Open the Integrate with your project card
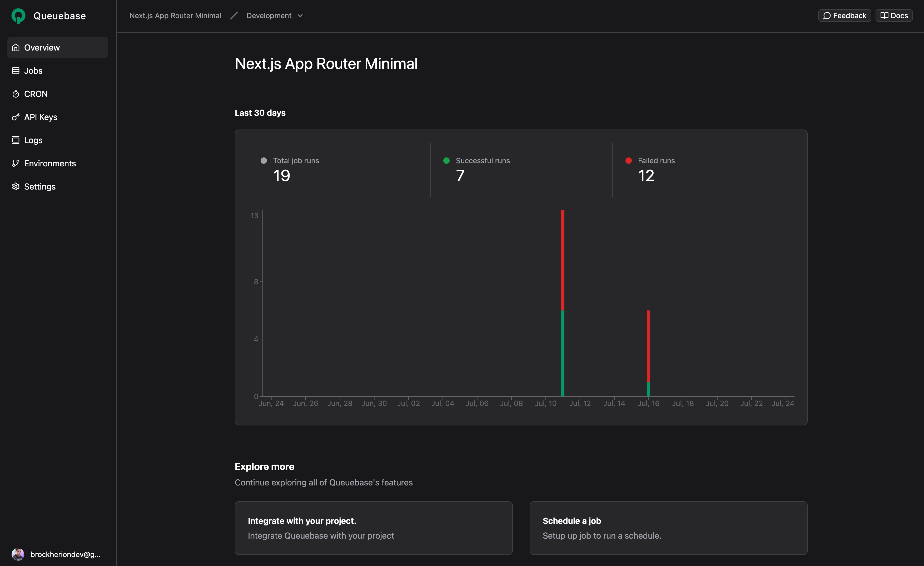 (x=374, y=528)
